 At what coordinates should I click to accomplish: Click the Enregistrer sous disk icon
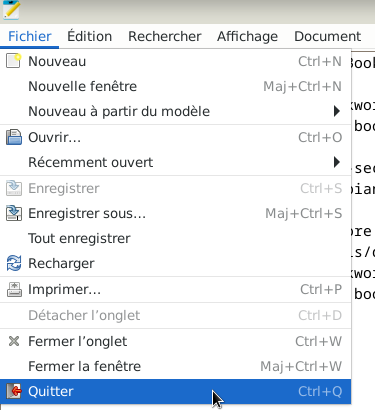pyautogui.click(x=14, y=213)
